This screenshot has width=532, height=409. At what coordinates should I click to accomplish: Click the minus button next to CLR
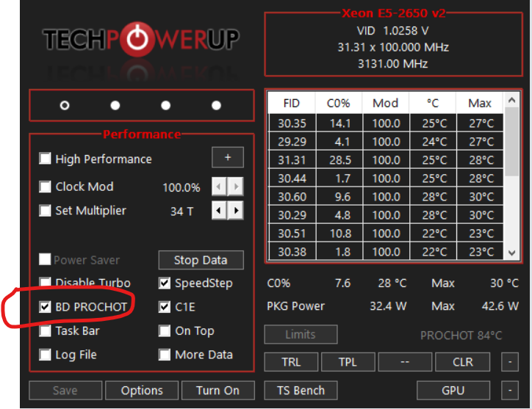[x=510, y=362]
